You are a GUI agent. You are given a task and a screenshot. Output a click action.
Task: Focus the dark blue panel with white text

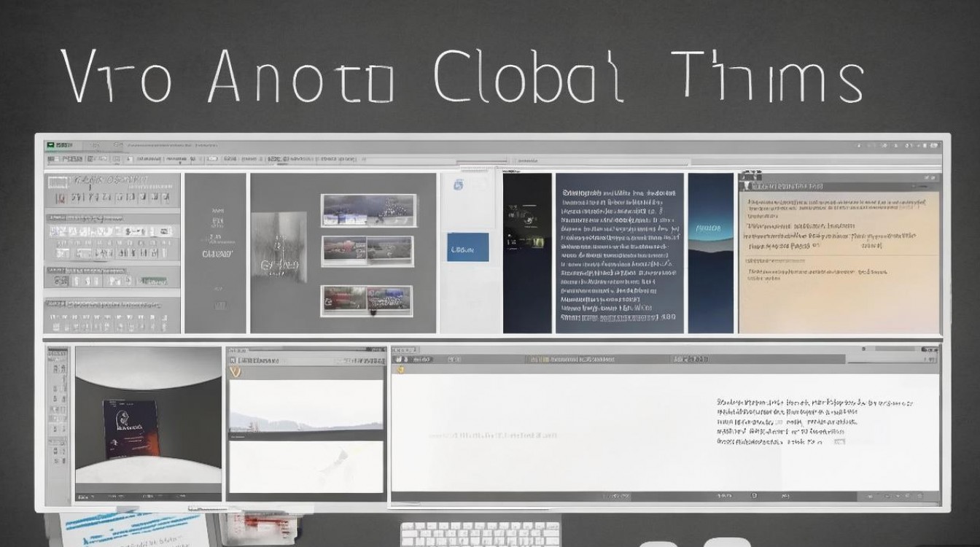(x=619, y=253)
